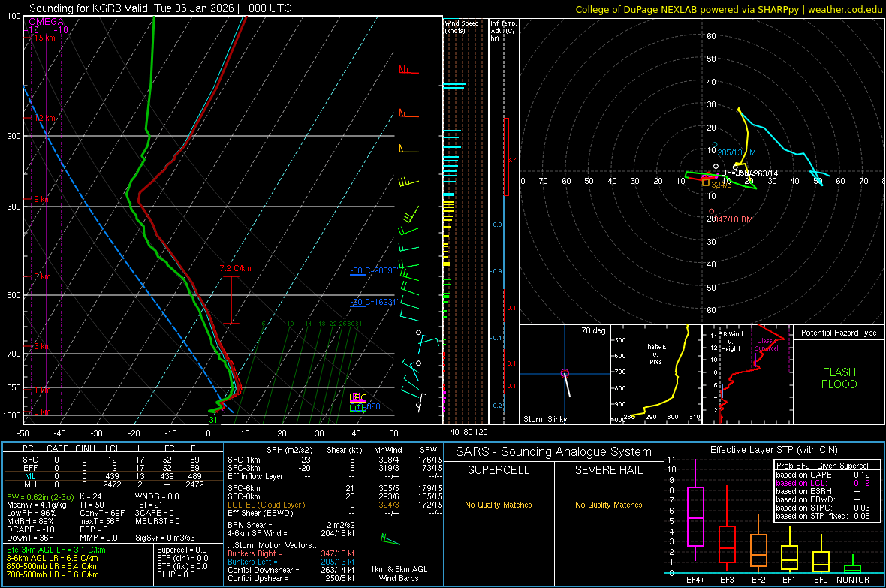This screenshot has height=588, width=886.
Task: Click the 'Supercell = 0.0' parameter
Action: coord(182,550)
